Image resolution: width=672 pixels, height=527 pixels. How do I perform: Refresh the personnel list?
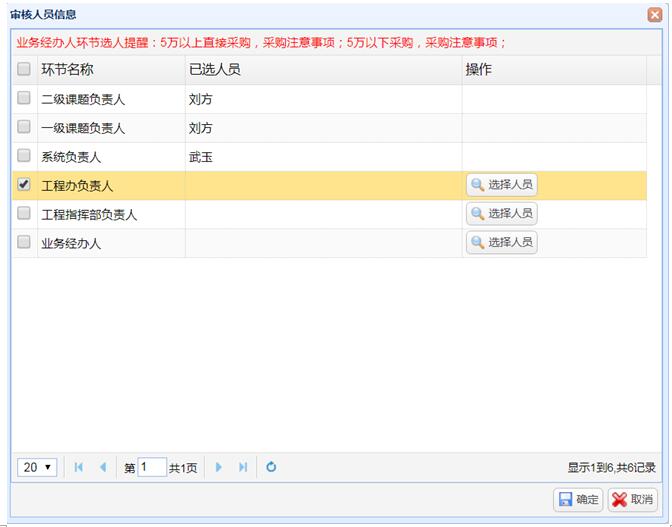pyautogui.click(x=271, y=467)
